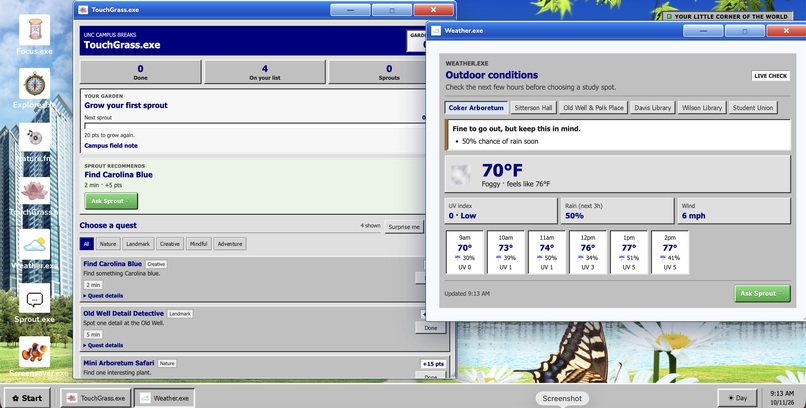The height and width of the screenshot is (408, 806).
Task: Click the 2pm hourly forecast card
Action: [670, 252]
